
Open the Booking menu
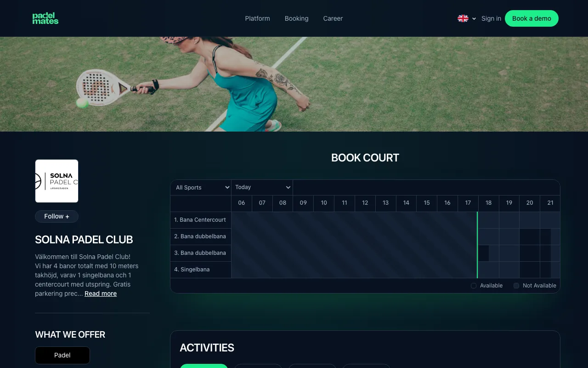(296, 18)
